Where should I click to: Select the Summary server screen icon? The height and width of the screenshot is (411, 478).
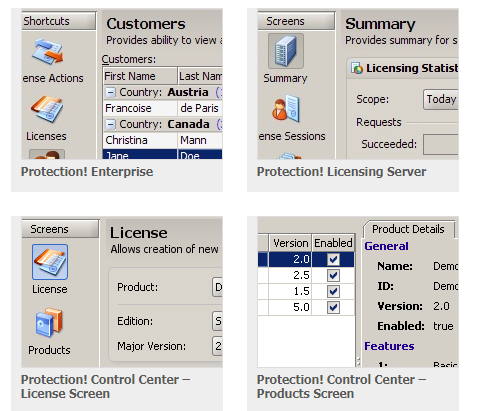286,51
